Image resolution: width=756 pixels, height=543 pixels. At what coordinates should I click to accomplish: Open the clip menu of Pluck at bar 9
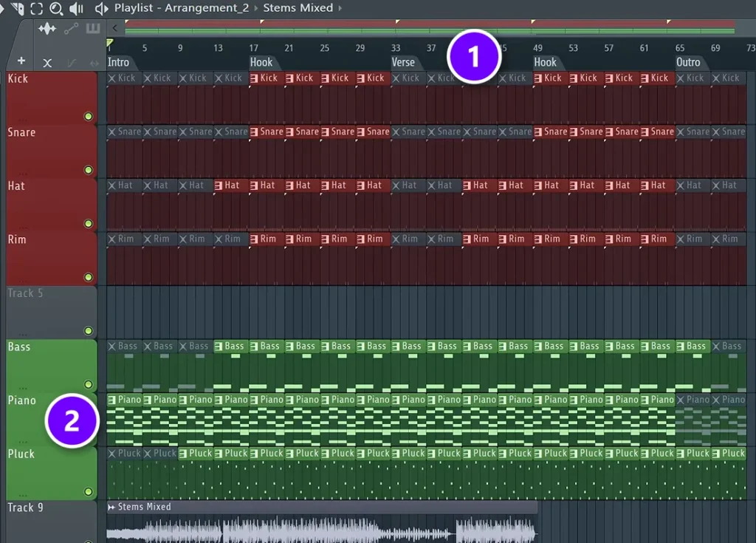[183, 453]
